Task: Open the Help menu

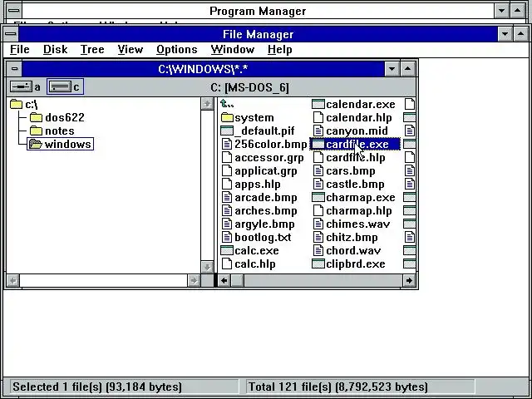Action: [x=279, y=50]
